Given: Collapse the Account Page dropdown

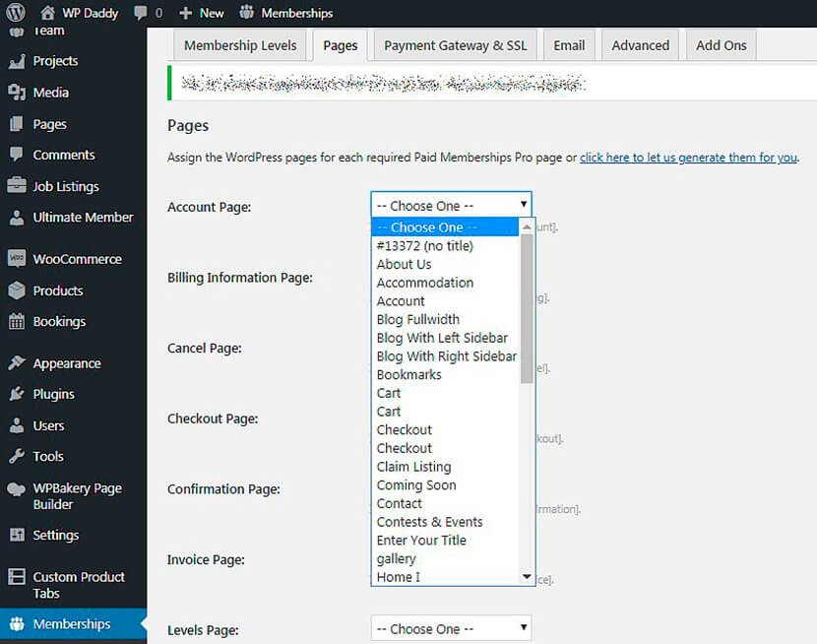Looking at the screenshot, I should 451,205.
